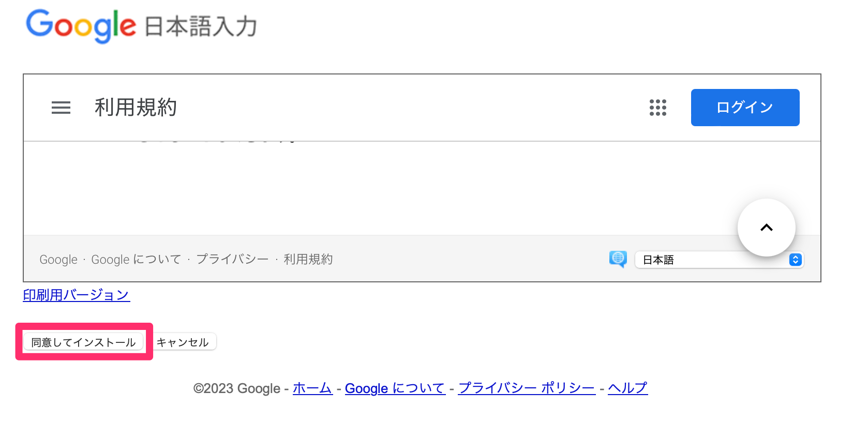Click the up-down arrows on the language selector
The height and width of the screenshot is (422, 868).
(796, 260)
